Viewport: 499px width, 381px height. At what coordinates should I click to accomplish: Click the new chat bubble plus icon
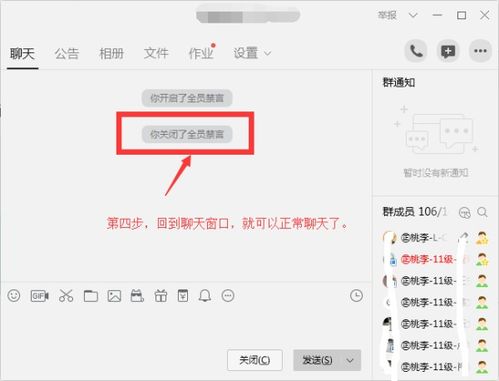[x=448, y=51]
